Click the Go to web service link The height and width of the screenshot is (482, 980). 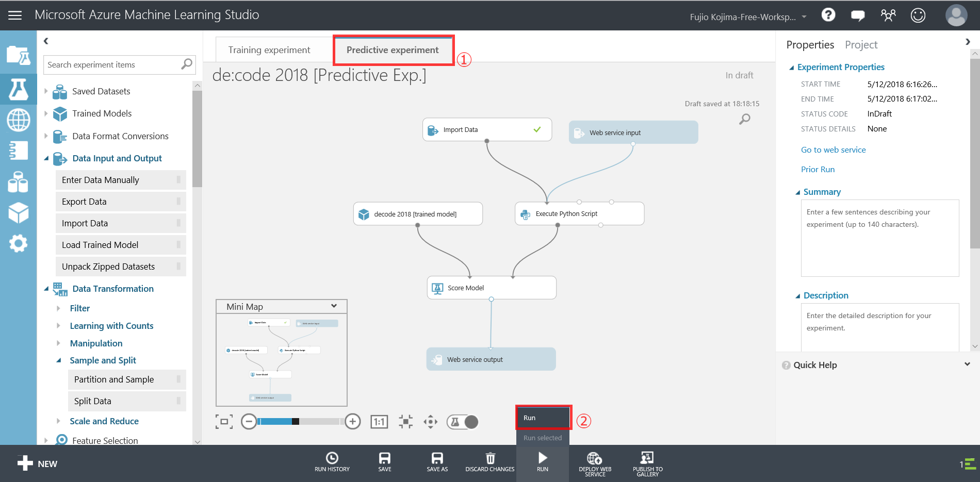pos(833,149)
